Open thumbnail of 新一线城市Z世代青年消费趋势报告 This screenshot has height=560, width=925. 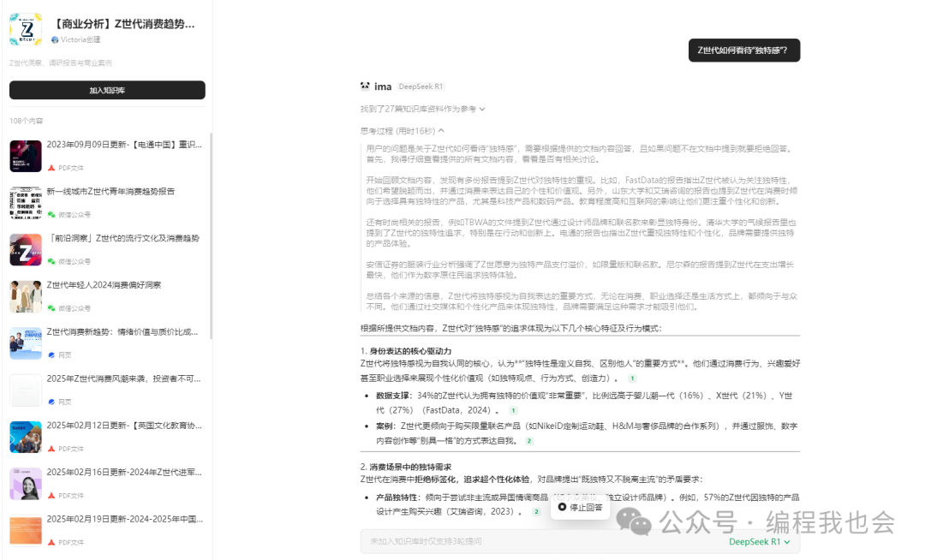[26, 203]
